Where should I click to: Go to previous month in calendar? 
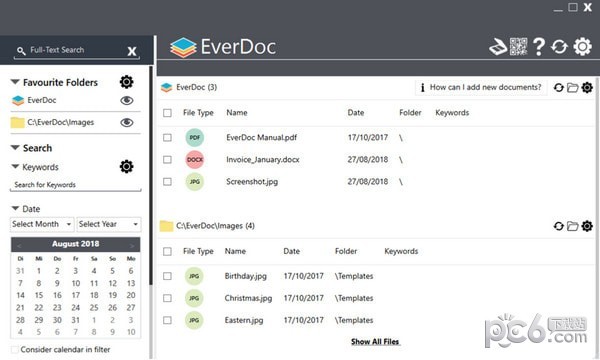click(x=19, y=245)
